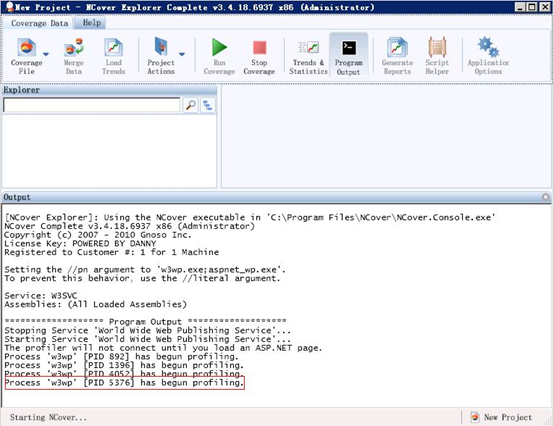Open the Script Helper tool

pos(437,56)
